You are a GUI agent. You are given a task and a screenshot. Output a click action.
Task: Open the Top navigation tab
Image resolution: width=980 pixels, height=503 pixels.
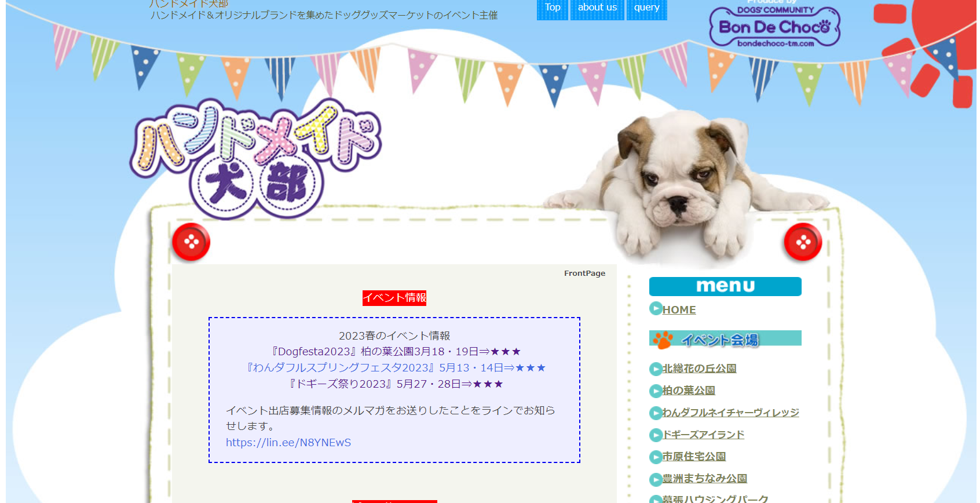point(552,9)
